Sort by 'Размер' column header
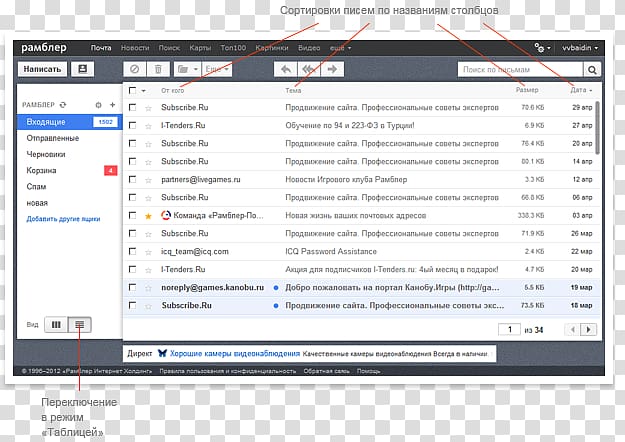Image resolution: width=625 pixels, height=442 pixels. (527, 90)
